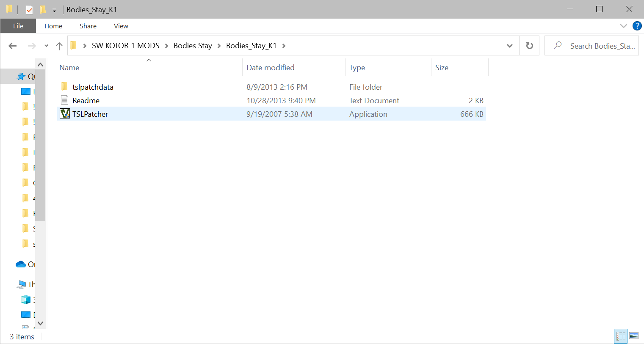
Task: Select the Readme file name
Action: tap(86, 100)
